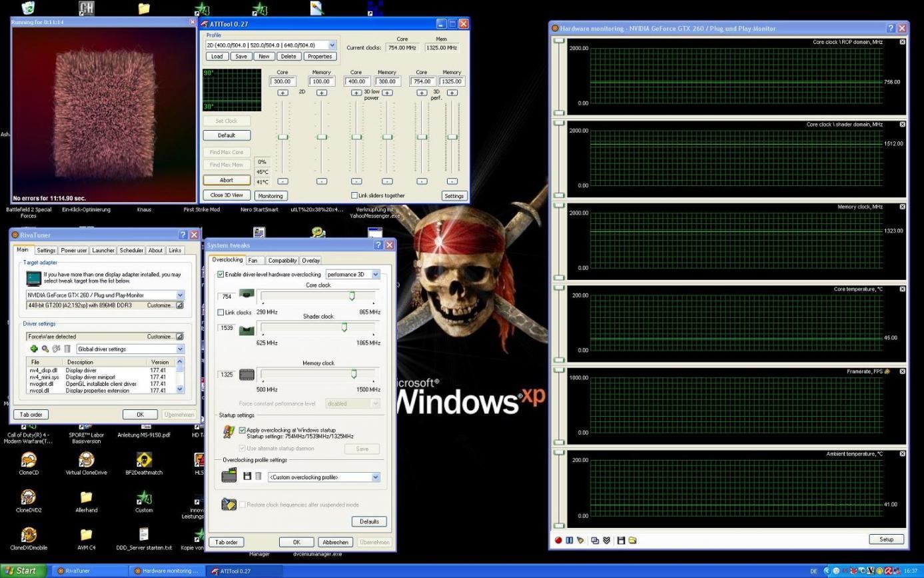The height and width of the screenshot is (578, 924).
Task: Click trash can icon in RivaTuner driver settings
Action: click(x=67, y=349)
